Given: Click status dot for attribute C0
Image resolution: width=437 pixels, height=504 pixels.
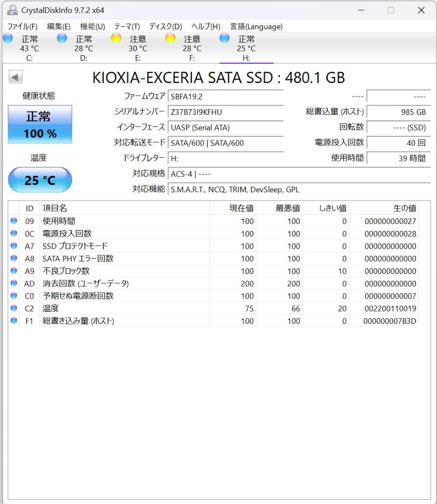Looking at the screenshot, I should coord(14,295).
